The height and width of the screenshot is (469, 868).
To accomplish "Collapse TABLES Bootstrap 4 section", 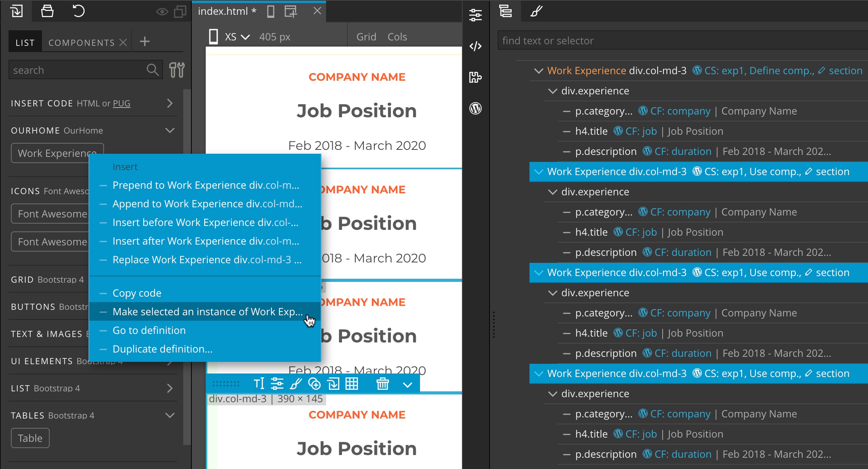I will (170, 415).
